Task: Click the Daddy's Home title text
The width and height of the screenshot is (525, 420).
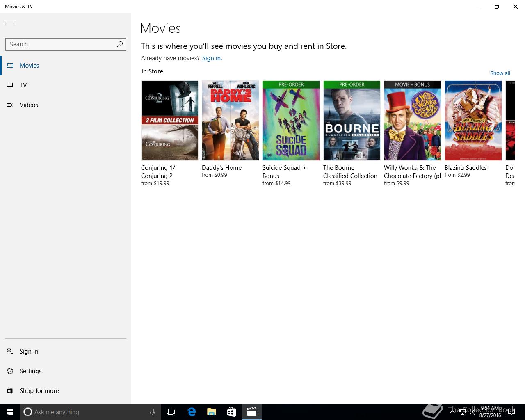Action: [x=221, y=168]
